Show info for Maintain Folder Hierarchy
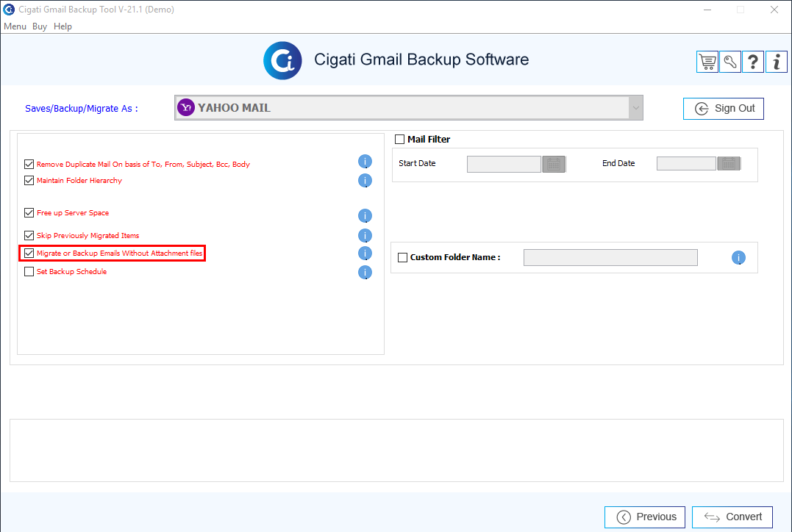 point(365,180)
